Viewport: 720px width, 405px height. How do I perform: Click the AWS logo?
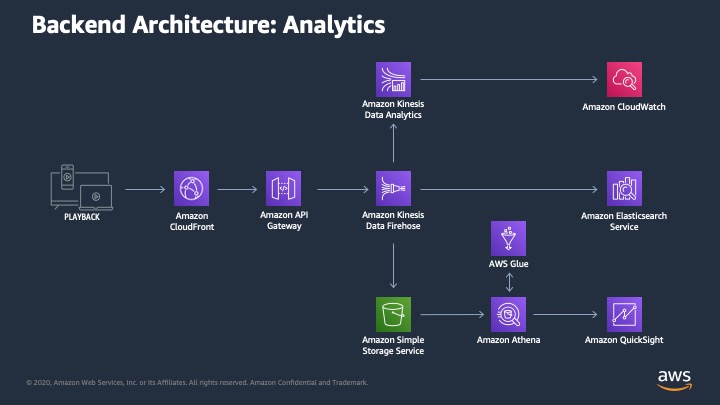click(675, 380)
